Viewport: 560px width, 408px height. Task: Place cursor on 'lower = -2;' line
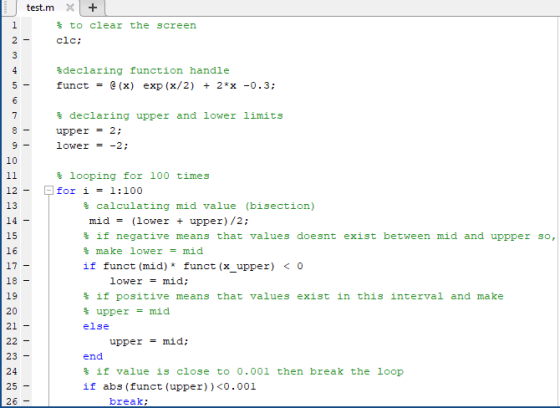92,146
